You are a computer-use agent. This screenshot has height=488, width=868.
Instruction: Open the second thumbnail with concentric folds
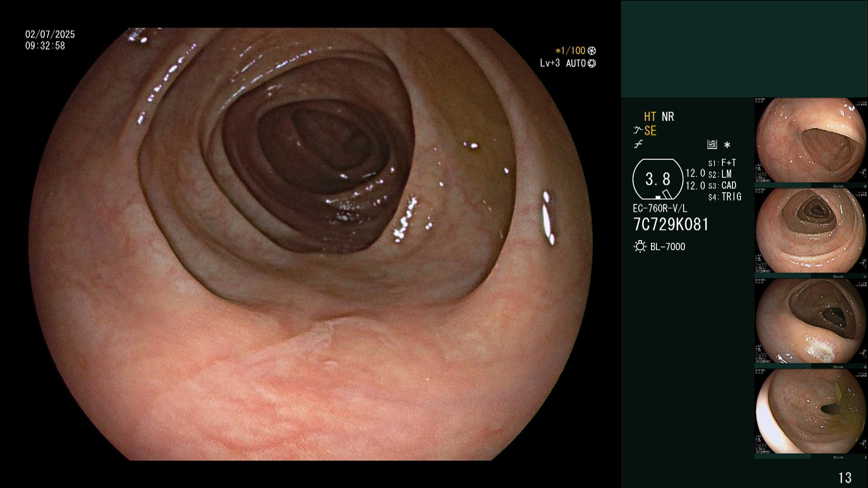pyautogui.click(x=811, y=230)
